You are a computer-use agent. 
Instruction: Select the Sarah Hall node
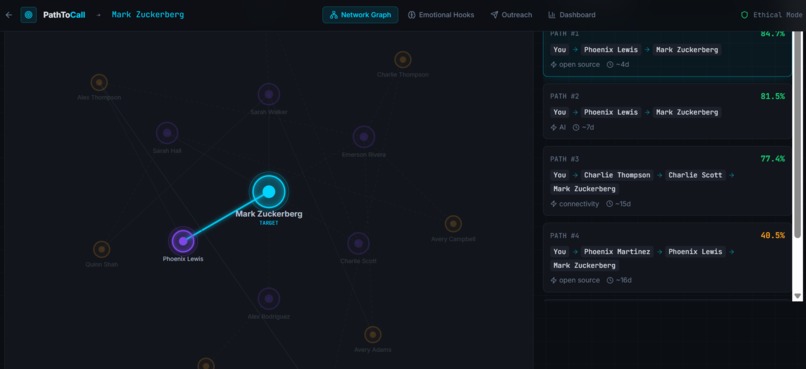click(x=167, y=133)
